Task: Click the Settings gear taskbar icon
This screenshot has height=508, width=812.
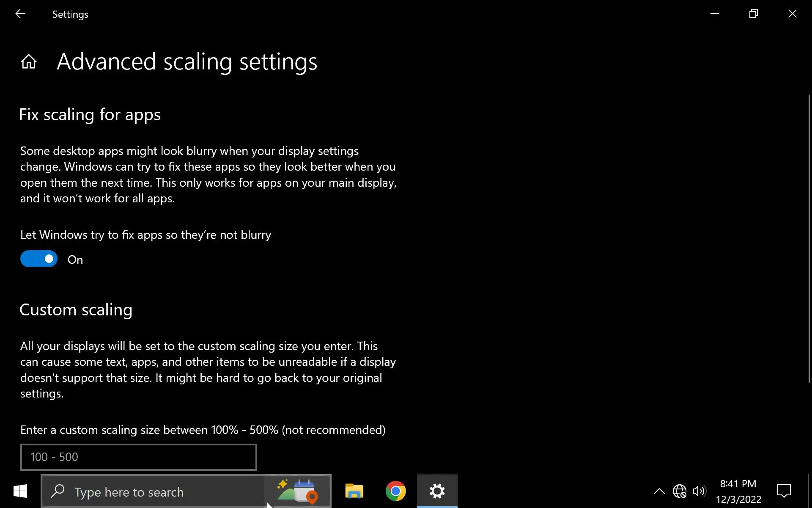Action: click(437, 491)
